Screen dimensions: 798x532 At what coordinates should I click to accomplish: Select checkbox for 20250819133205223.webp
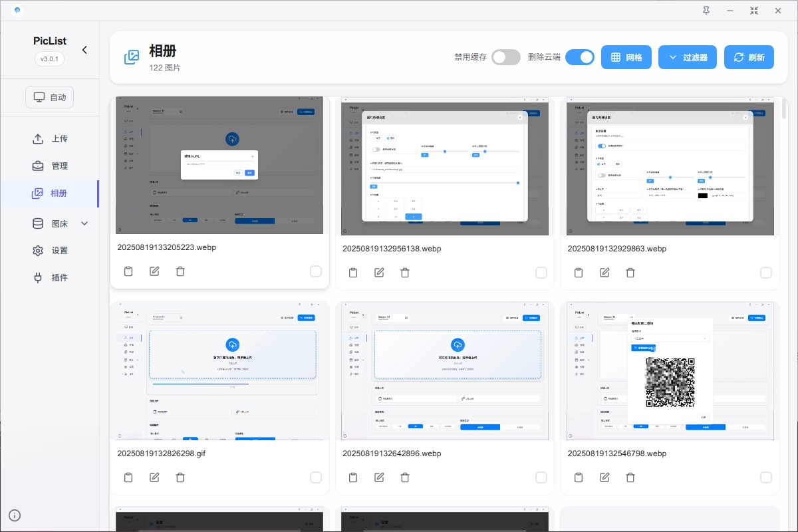(x=316, y=271)
